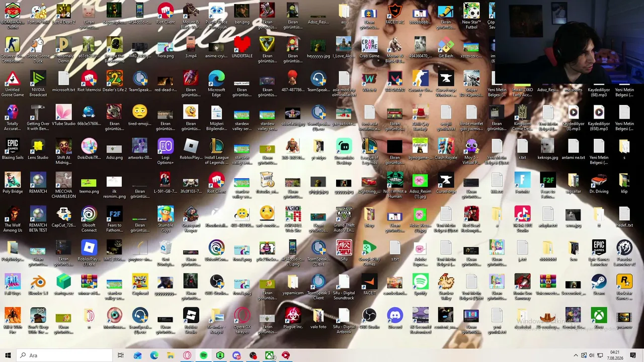This screenshot has height=362, width=644.
Task: Launch Kill It With Fire shortcut
Action: click(x=13, y=320)
